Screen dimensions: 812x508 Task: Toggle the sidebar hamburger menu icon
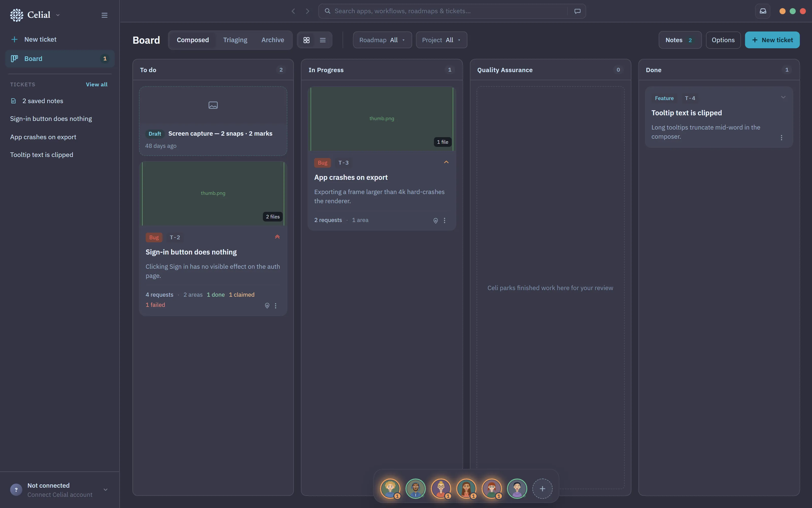[x=104, y=15]
